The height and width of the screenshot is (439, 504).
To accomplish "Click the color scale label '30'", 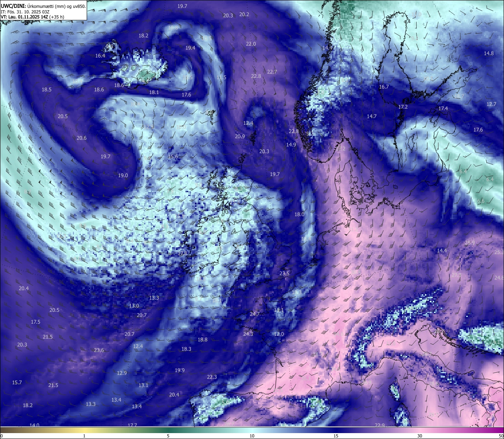I will click(x=420, y=436).
